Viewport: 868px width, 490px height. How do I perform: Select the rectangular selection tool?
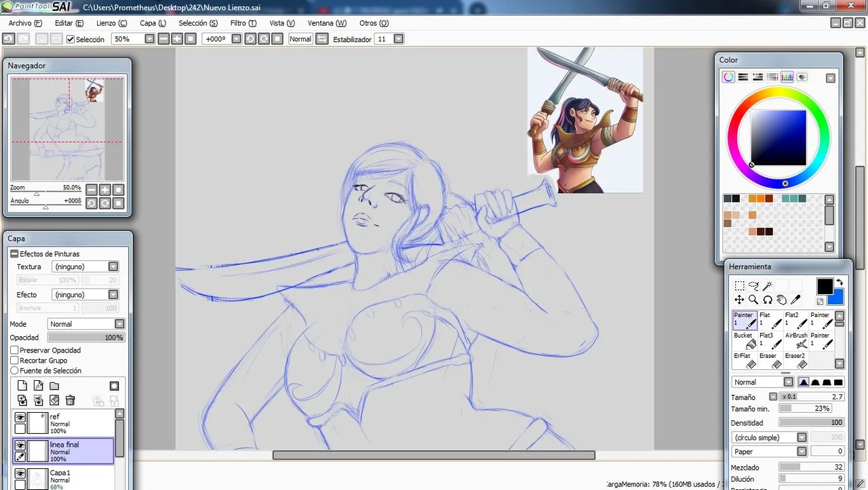(x=739, y=286)
